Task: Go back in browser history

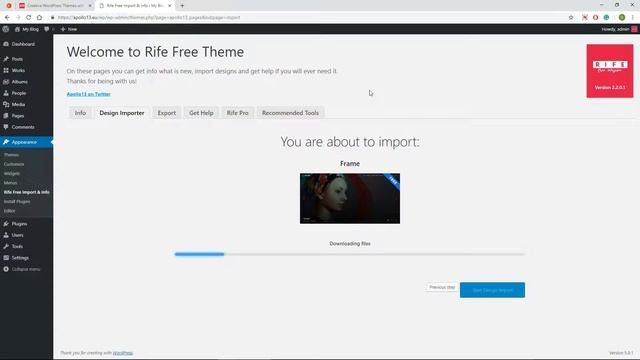Action: 7,18
